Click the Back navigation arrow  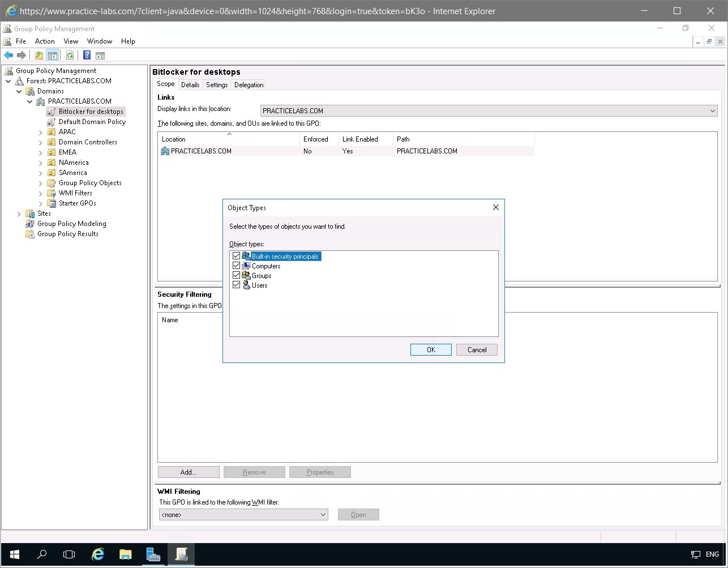point(8,55)
